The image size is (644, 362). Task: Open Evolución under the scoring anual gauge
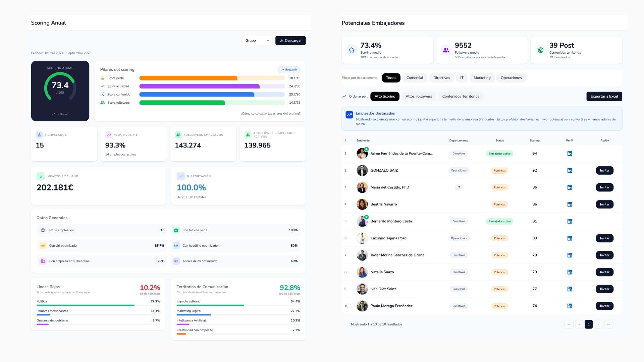click(x=60, y=114)
